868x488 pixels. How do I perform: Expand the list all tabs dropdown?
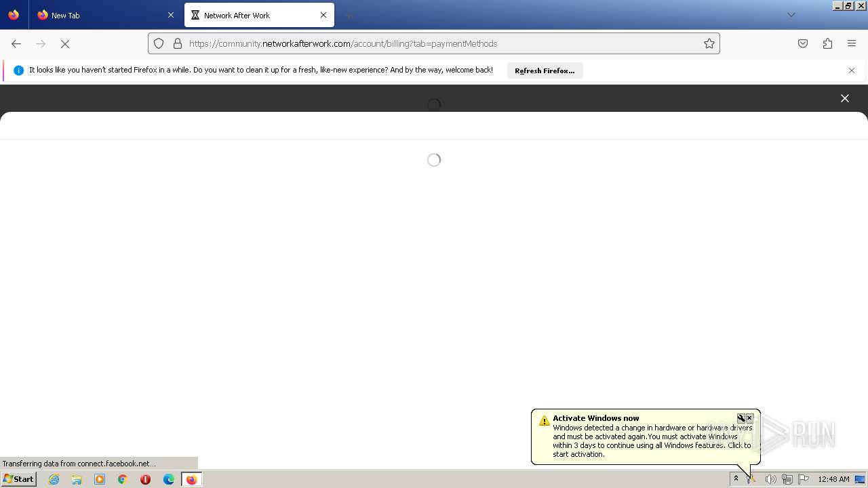coord(791,15)
